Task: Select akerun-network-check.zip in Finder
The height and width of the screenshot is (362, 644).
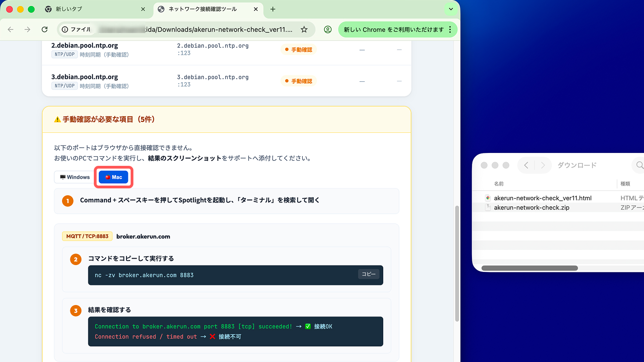Action: 532,208
